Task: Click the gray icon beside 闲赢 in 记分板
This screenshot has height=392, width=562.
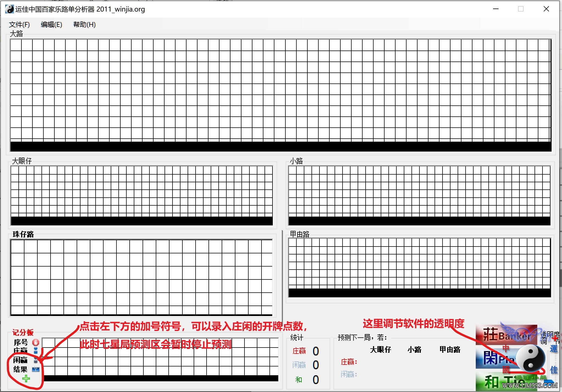Action: pos(36,360)
